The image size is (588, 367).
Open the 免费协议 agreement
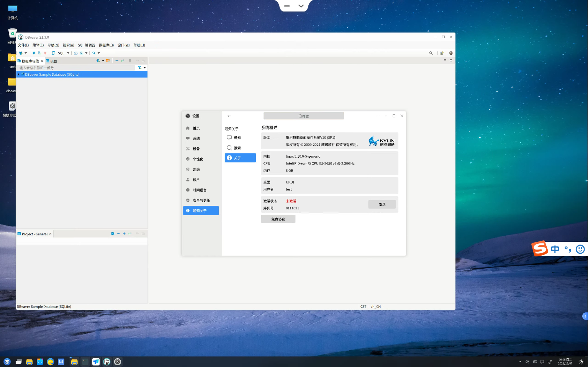(278, 219)
